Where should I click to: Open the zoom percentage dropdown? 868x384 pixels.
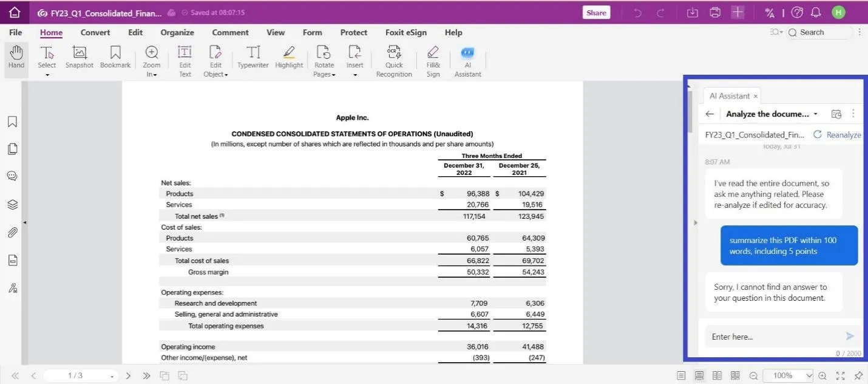(x=809, y=376)
